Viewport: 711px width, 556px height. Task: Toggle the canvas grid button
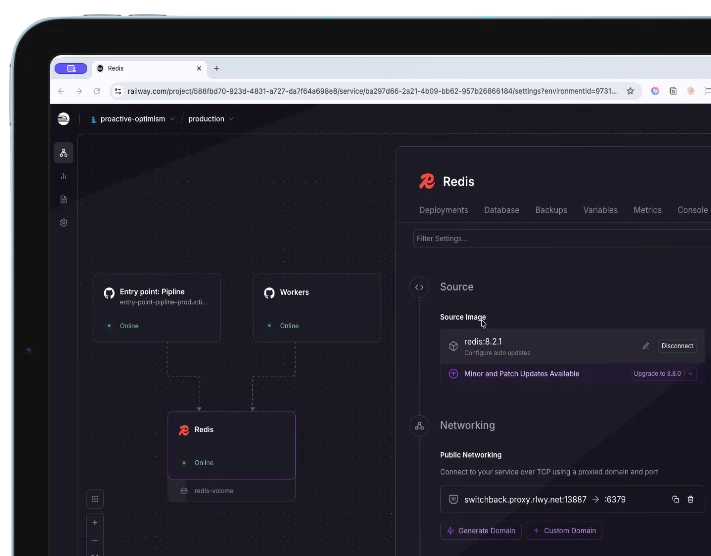[x=95, y=499]
